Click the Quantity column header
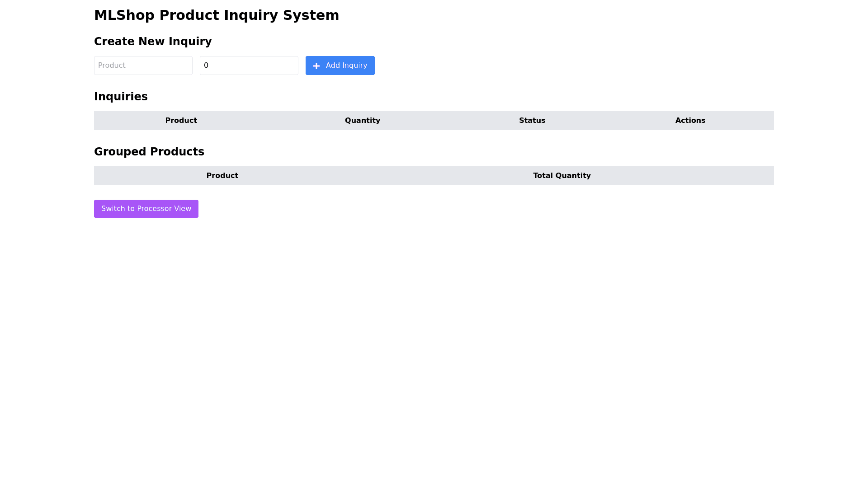868x488 pixels. pos(362,121)
